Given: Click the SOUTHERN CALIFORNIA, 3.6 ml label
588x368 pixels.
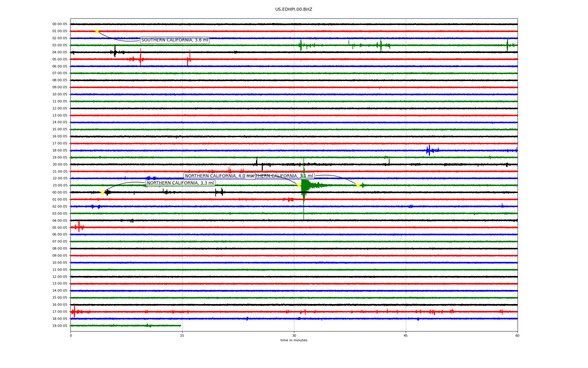Looking at the screenshot, I should click(x=175, y=40).
